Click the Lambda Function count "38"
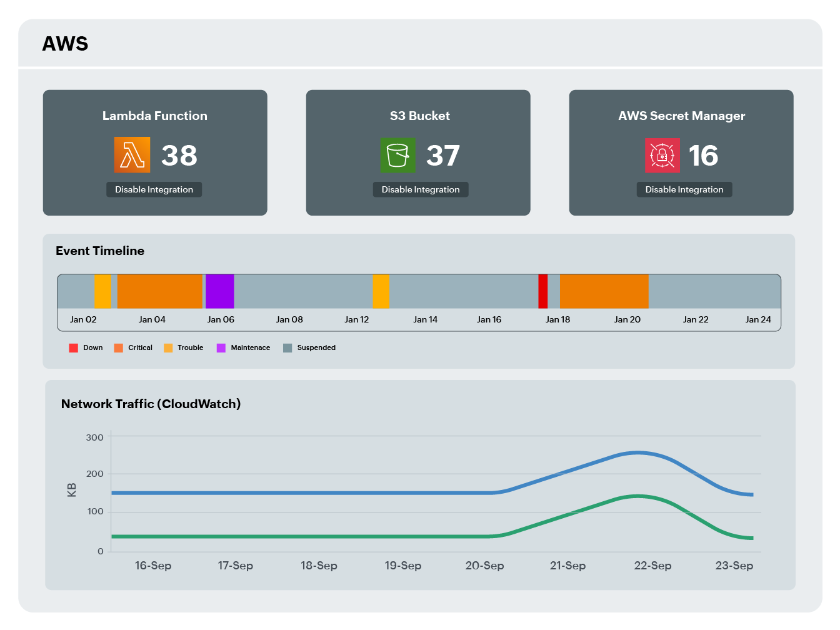Viewport: 840px width, 630px height. (x=179, y=156)
